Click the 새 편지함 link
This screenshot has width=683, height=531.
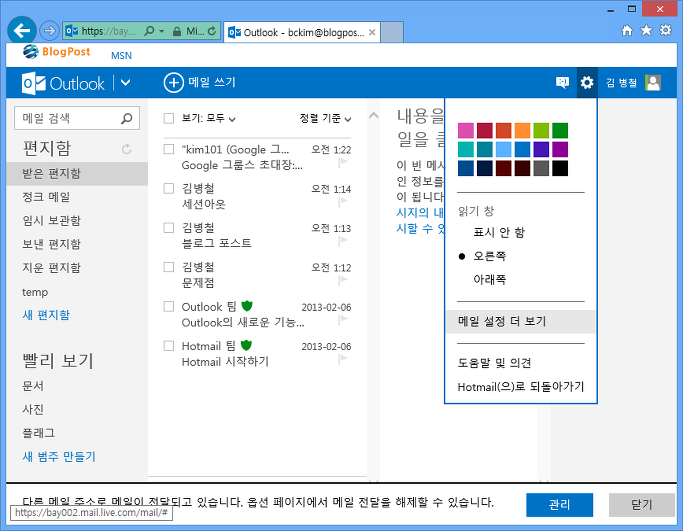point(46,315)
